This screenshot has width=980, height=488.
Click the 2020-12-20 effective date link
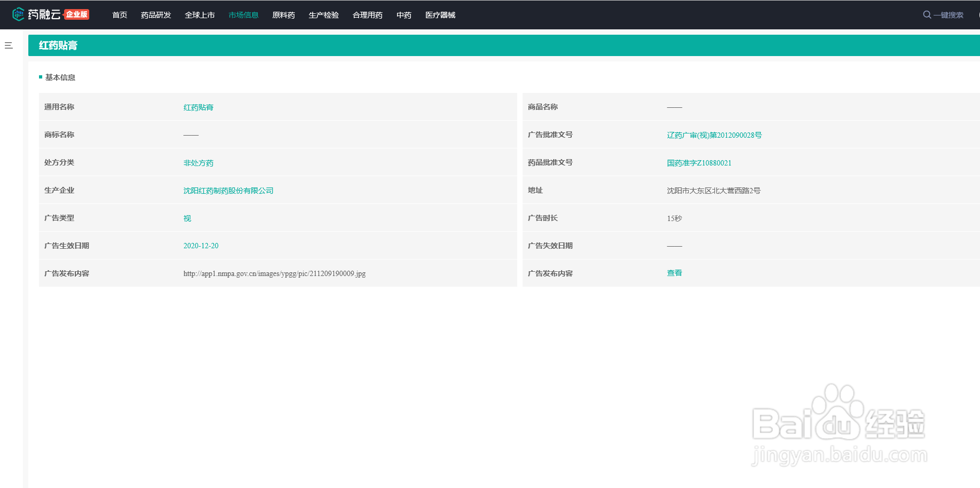click(201, 246)
